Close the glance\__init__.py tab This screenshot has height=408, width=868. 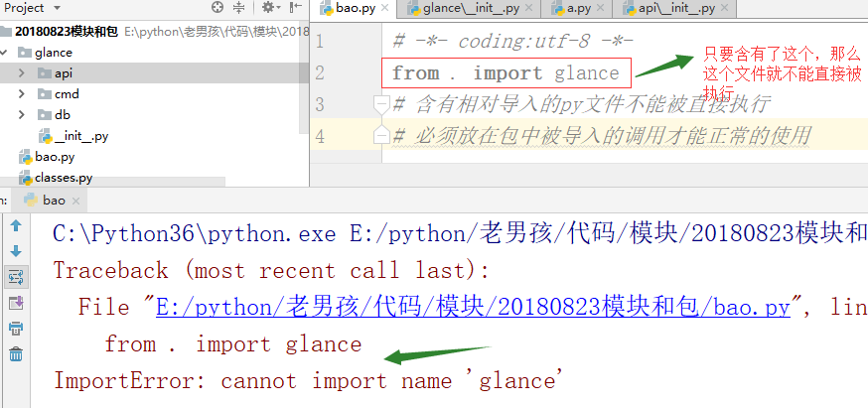point(528,8)
